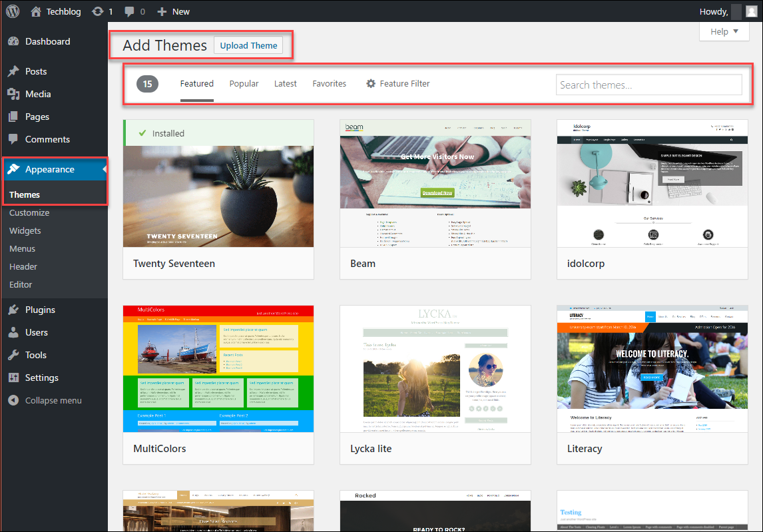This screenshot has height=532, width=763.
Task: Click the MultiColors theme name
Action: [x=160, y=448]
